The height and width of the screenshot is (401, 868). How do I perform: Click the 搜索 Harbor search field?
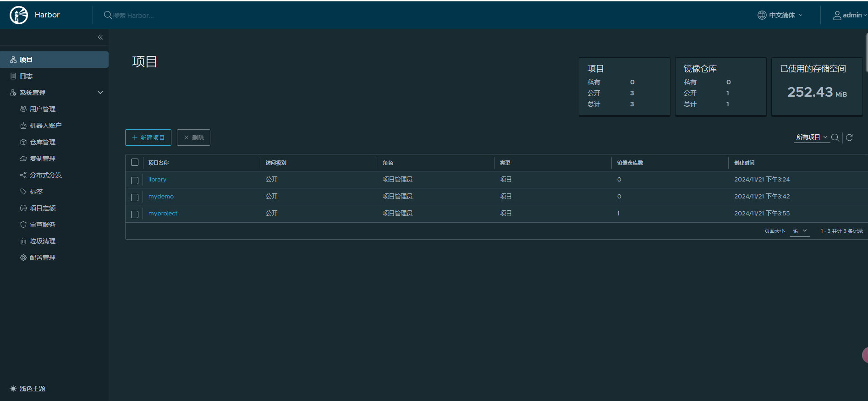click(133, 16)
